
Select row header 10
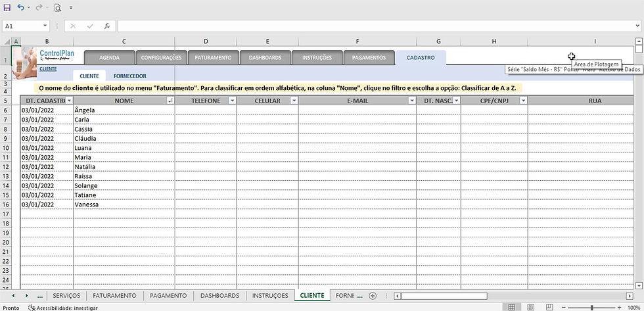pyautogui.click(x=6, y=148)
